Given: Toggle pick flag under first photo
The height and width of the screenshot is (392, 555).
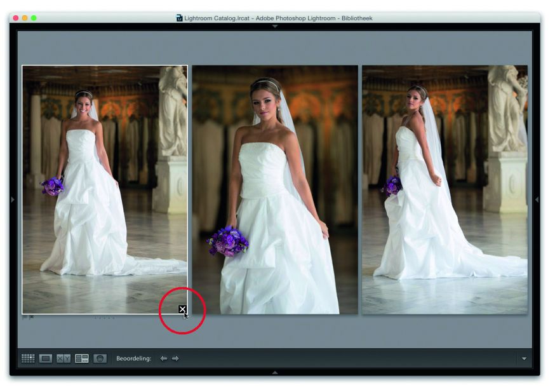Looking at the screenshot, I should (25, 317).
